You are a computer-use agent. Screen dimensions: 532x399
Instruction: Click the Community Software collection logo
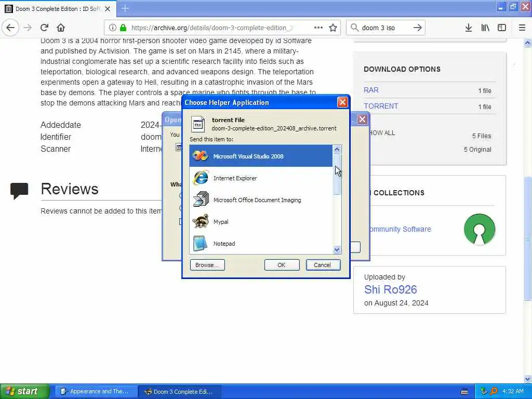pos(480,229)
